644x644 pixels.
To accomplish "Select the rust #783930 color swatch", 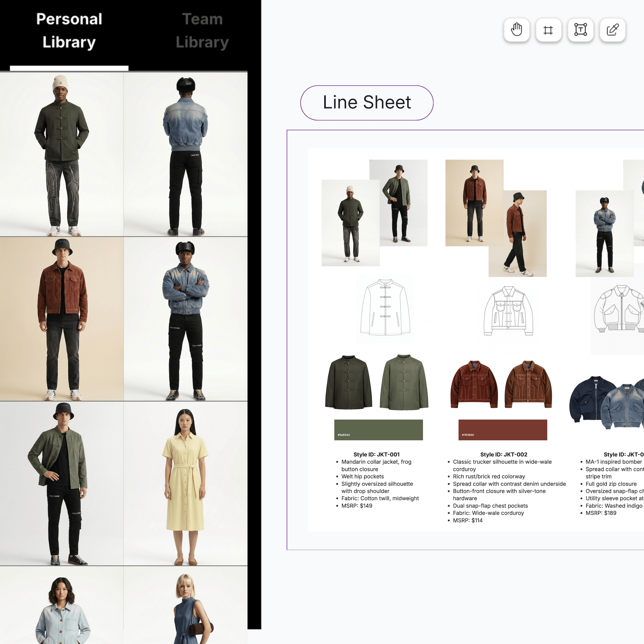I will pos(503,430).
